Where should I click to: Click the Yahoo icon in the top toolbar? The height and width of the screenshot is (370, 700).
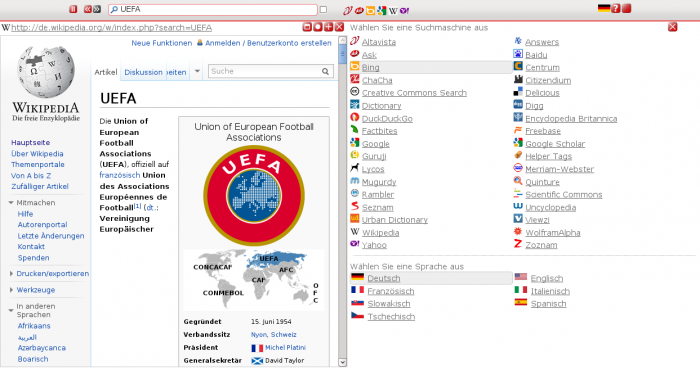tap(404, 10)
